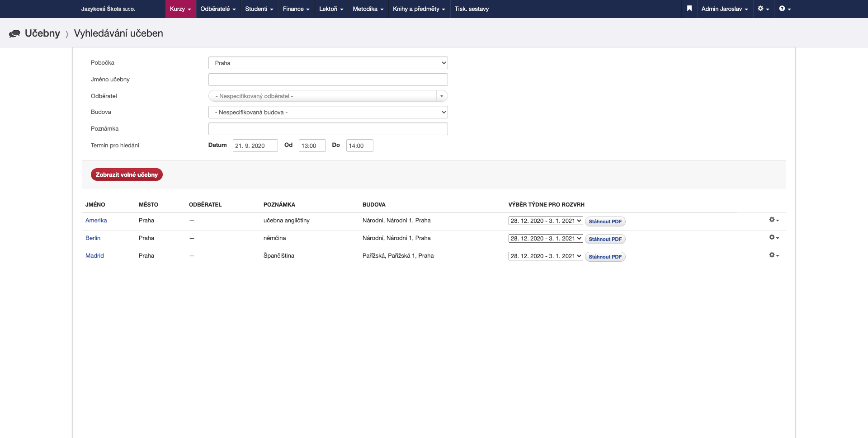Click Zobrazit volné učebny button
This screenshot has height=438, width=868.
click(x=127, y=174)
